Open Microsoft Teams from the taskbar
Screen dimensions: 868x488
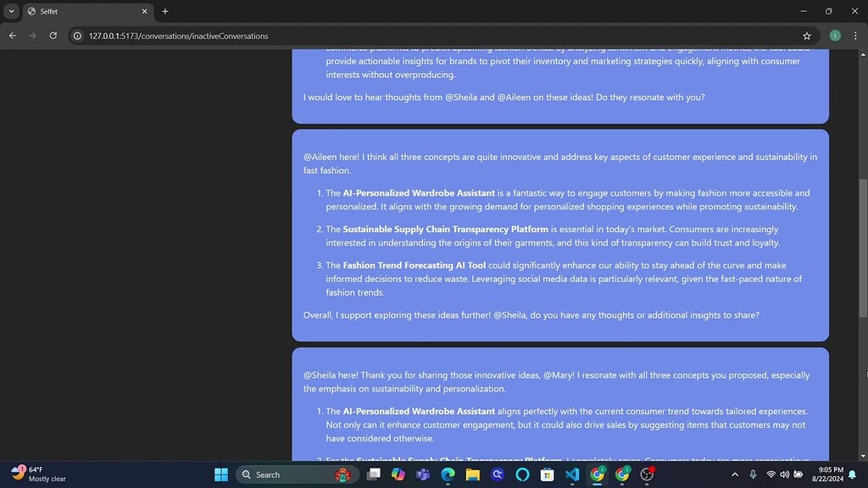coord(422,474)
